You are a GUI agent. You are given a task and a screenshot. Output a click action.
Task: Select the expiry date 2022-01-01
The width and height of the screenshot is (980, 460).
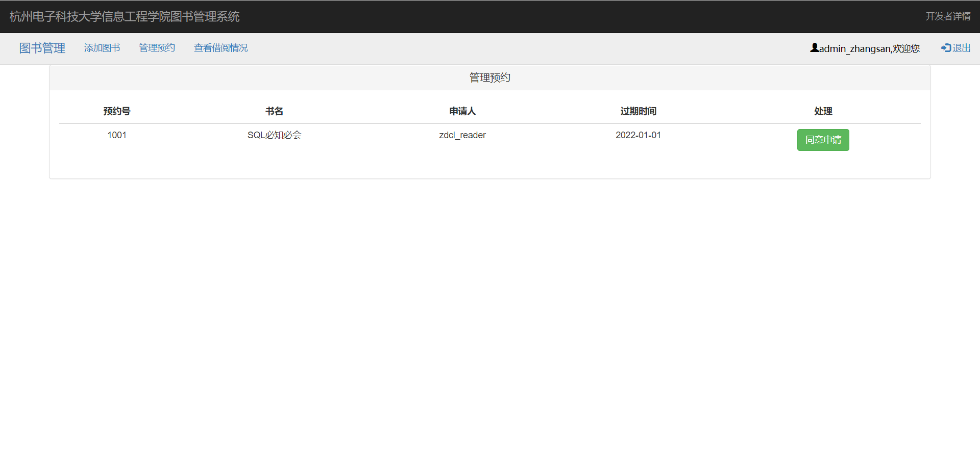[638, 135]
